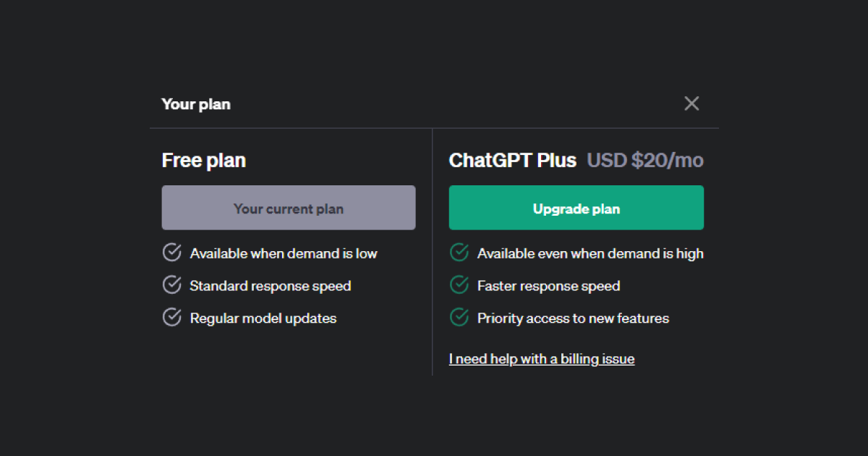868x456 pixels.
Task: Select the Faster response speed text
Action: (549, 286)
